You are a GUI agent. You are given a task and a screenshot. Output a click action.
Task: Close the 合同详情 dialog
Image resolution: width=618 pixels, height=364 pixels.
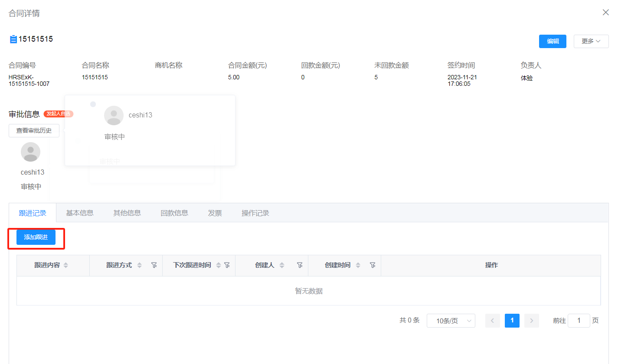click(x=606, y=13)
